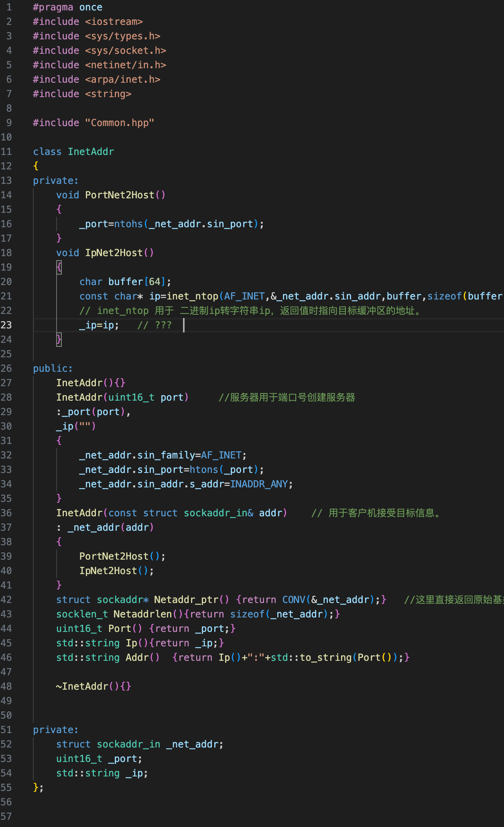Click '<sys/socket.h>' include header text
The height and width of the screenshot is (827, 504).
126,51
